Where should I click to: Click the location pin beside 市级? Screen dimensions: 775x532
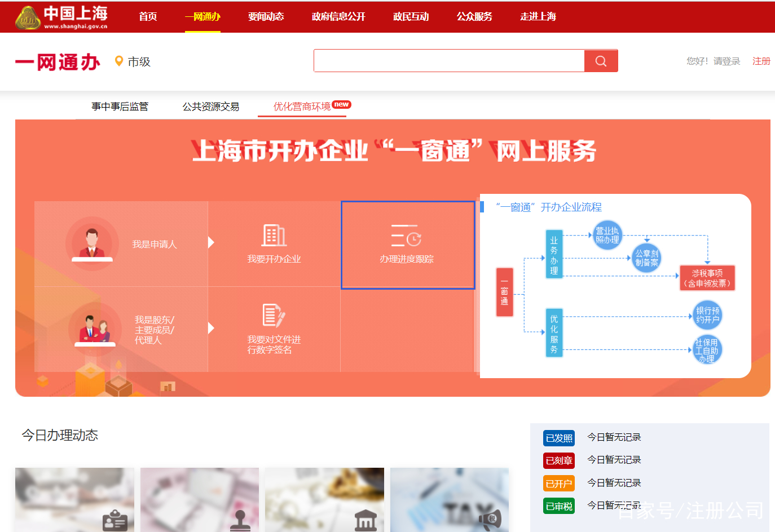click(118, 60)
